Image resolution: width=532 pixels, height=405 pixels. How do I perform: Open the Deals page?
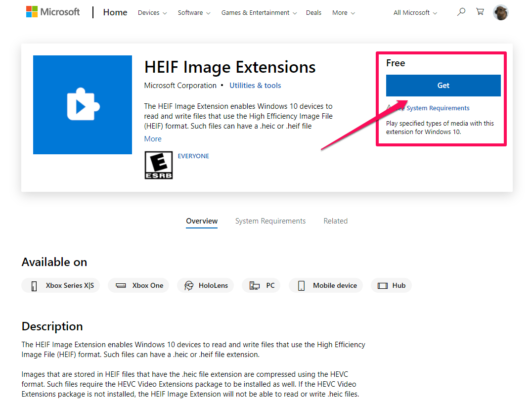[313, 12]
